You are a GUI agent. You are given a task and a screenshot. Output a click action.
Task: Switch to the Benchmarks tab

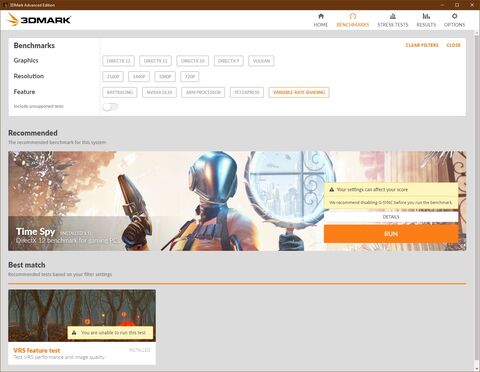(x=353, y=20)
